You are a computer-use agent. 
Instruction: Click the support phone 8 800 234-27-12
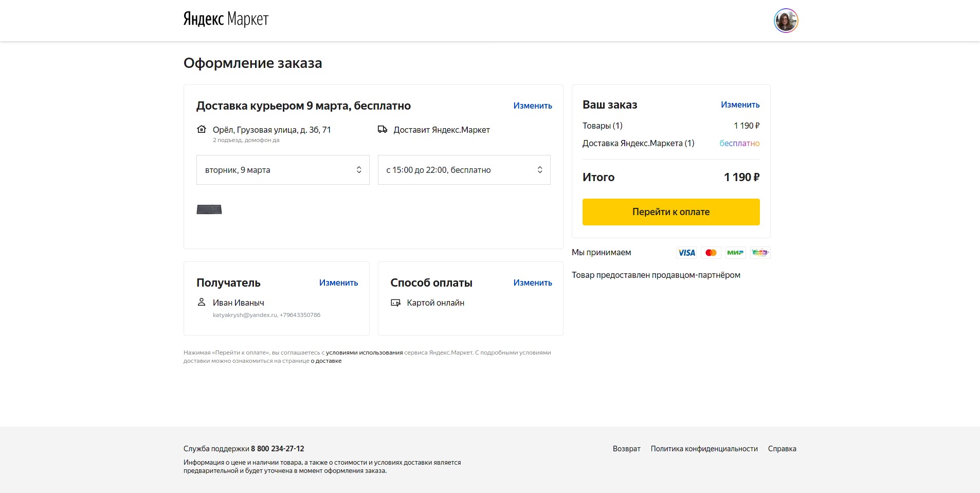coord(278,449)
